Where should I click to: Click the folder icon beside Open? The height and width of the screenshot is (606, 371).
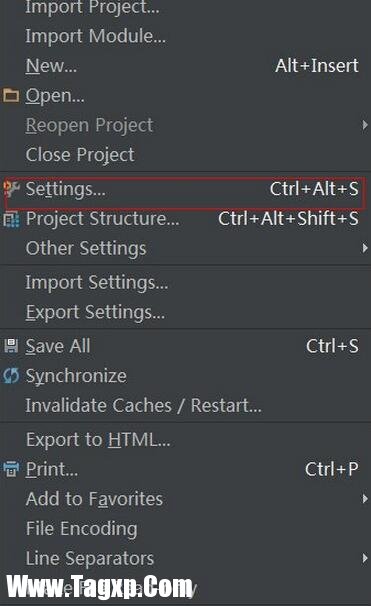point(11,95)
